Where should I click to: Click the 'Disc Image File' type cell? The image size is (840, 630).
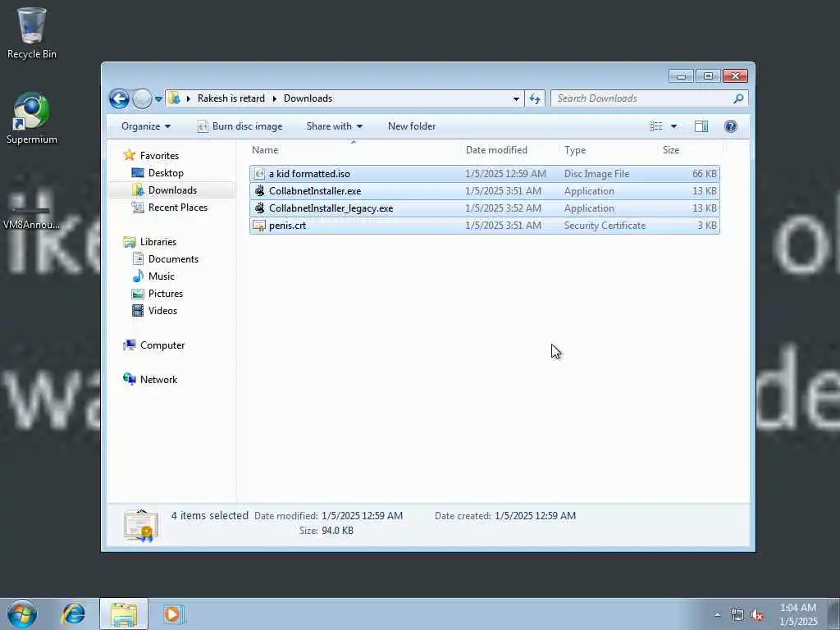[596, 174]
